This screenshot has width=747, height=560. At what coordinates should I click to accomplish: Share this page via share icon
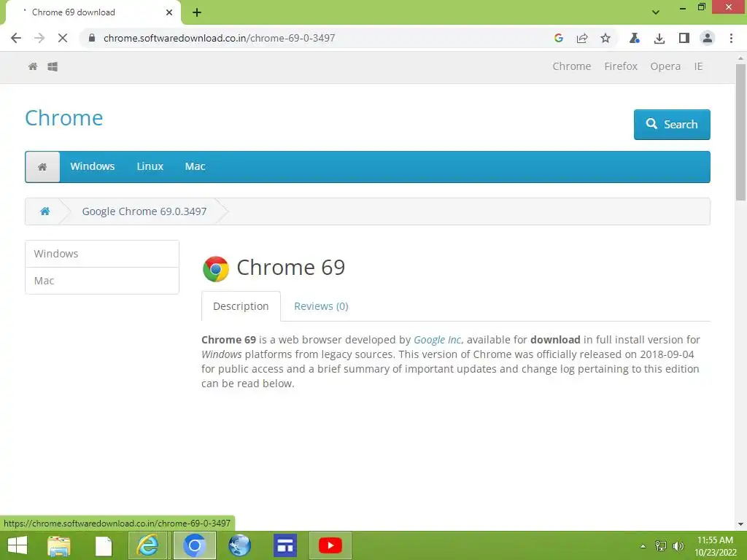point(582,38)
